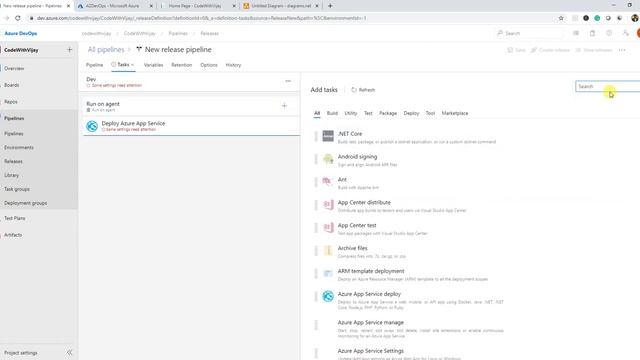Open Environments under Pipelines
The width and height of the screenshot is (640, 360).
coord(19,147)
